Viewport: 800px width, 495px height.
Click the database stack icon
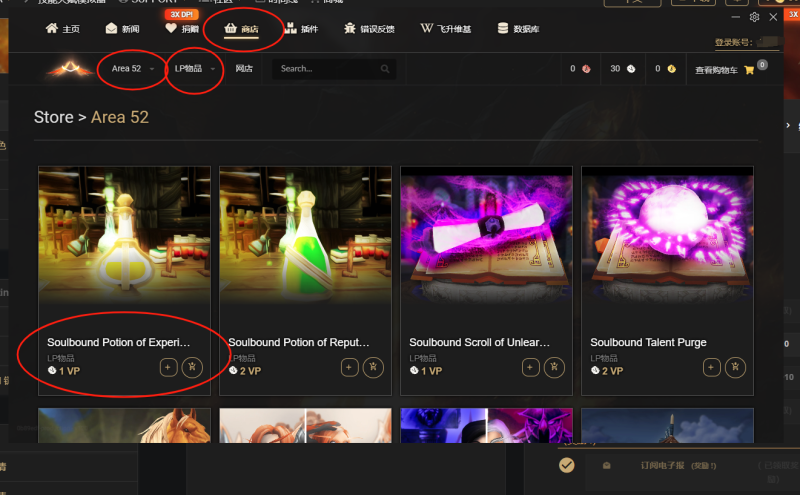pos(503,28)
